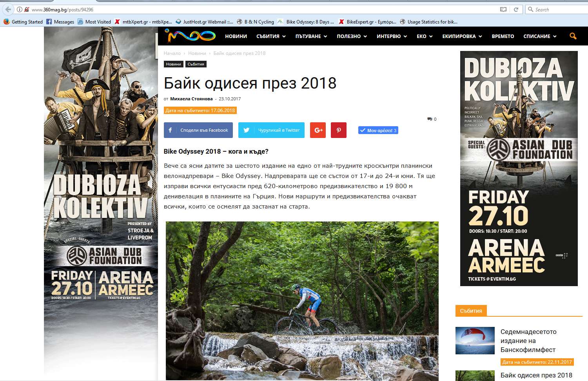This screenshot has height=381, width=588.
Task: Expand ИНТЕРВЮ dropdown menu
Action: click(392, 36)
